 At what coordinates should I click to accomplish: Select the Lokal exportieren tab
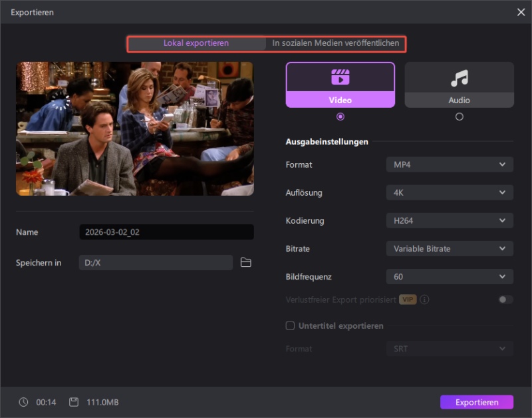tap(196, 43)
